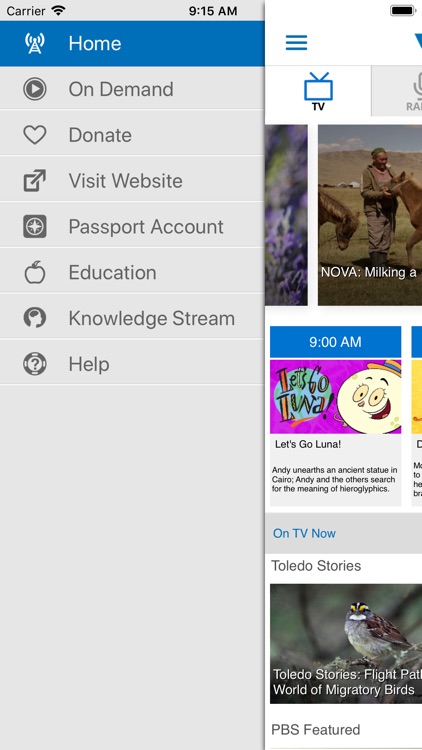422x750 pixels.
Task: Open the Let's Go Luna! title text
Action: tap(308, 444)
